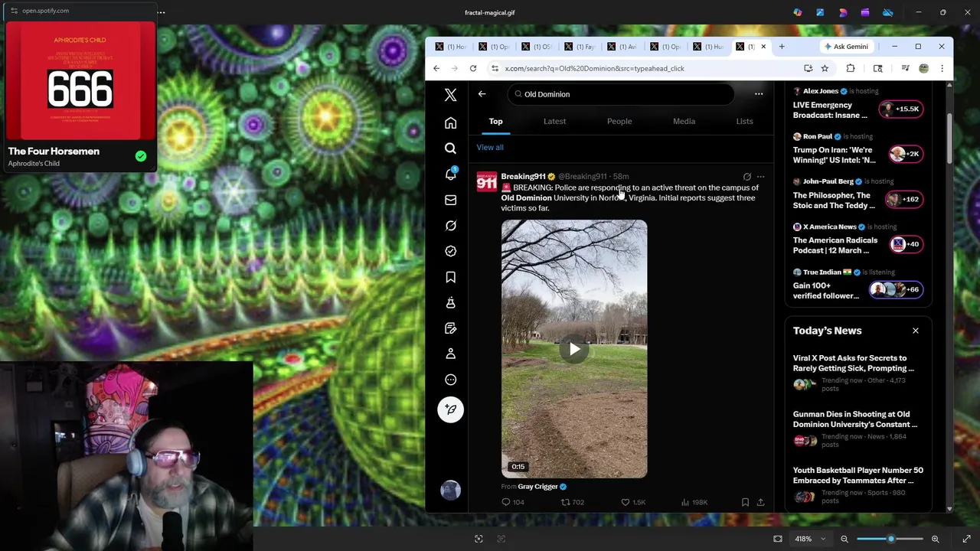Viewport: 980px width, 551px height.
Task: Repost the post with 702 reposts
Action: pos(572,502)
